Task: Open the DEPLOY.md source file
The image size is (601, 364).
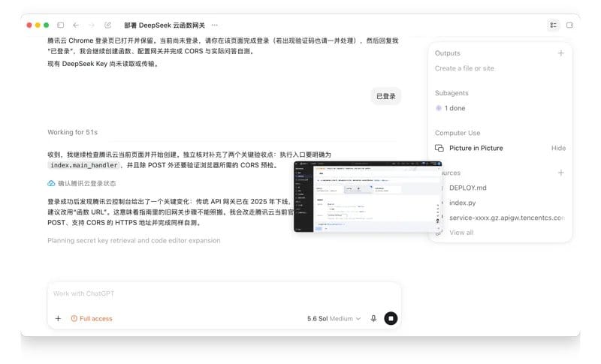Action: pyautogui.click(x=467, y=188)
